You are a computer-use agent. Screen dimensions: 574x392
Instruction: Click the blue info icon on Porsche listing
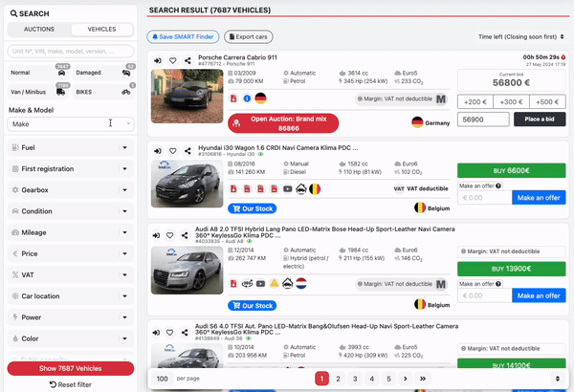[x=247, y=98]
